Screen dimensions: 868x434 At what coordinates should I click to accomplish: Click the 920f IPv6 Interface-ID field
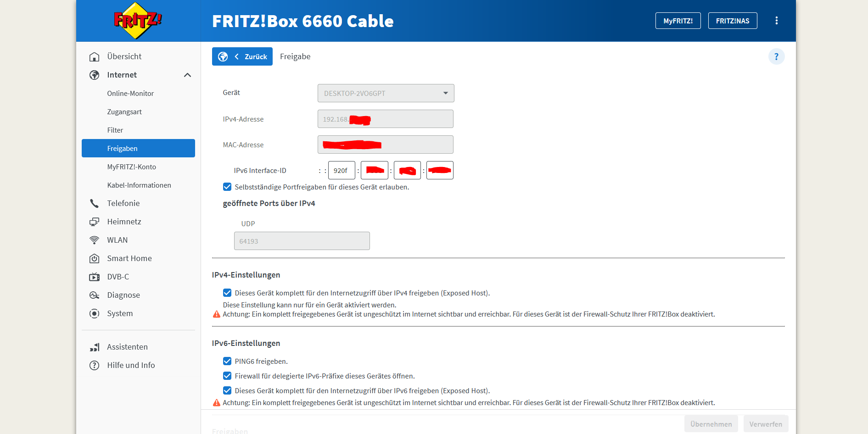tap(341, 170)
